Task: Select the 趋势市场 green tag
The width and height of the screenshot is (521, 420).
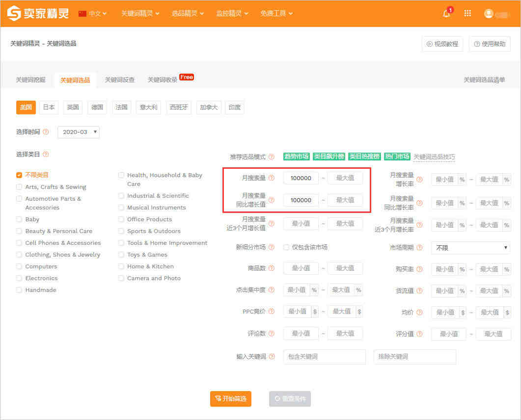Action: point(296,157)
